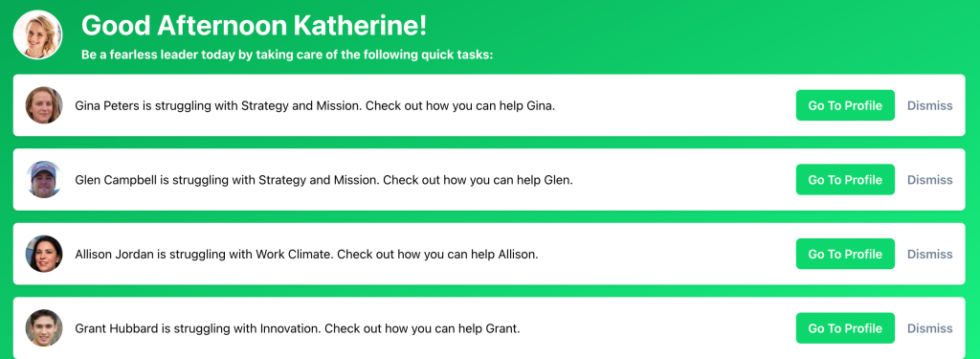Click the 'Good Afternoon Katherine!' heading

[x=255, y=26]
